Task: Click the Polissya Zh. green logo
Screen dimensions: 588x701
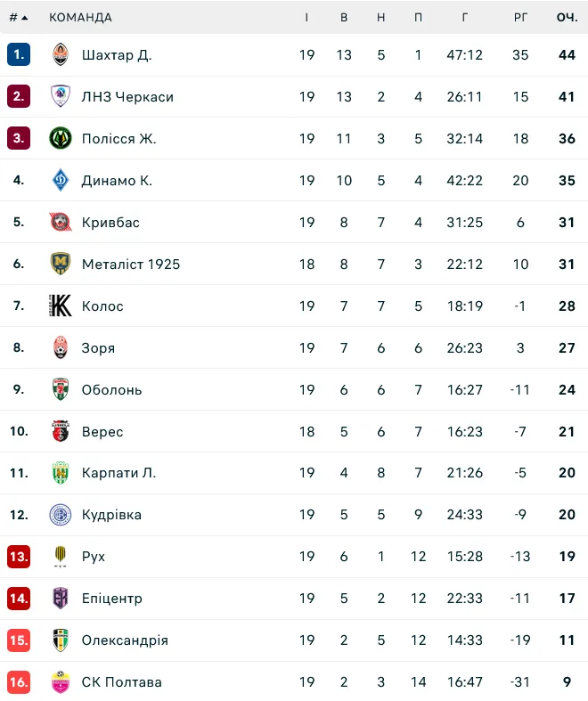Action: point(61,139)
